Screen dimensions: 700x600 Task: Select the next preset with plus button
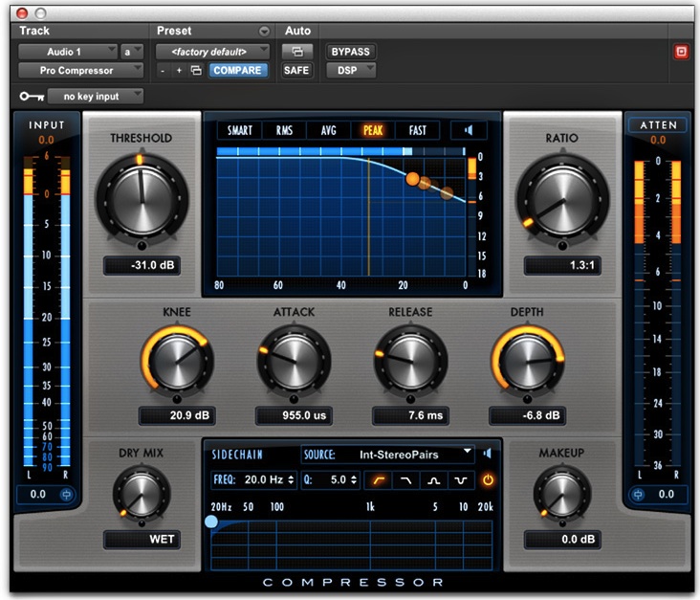click(179, 71)
